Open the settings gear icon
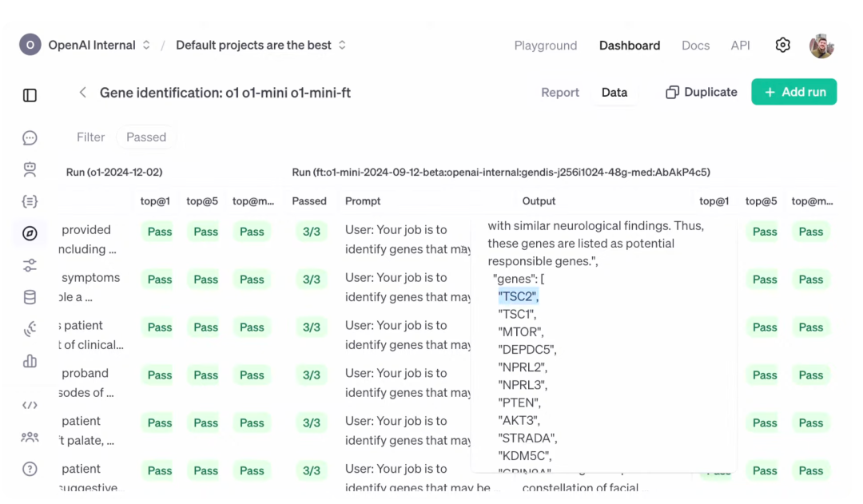 783,46
